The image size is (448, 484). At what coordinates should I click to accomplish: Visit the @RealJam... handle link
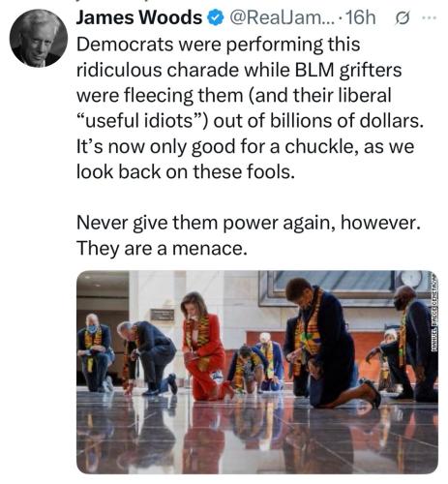point(278,18)
